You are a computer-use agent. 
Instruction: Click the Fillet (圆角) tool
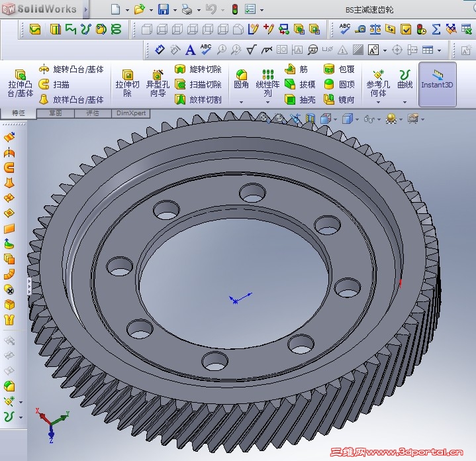tap(242, 79)
